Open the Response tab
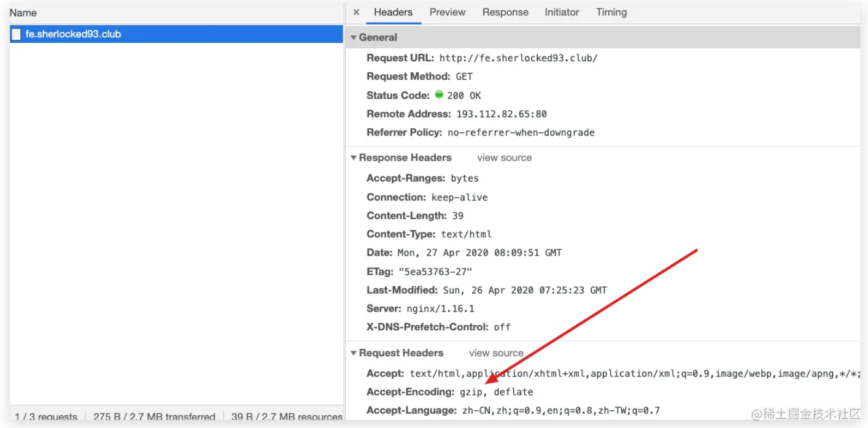The height and width of the screenshot is (428, 868). click(x=505, y=12)
